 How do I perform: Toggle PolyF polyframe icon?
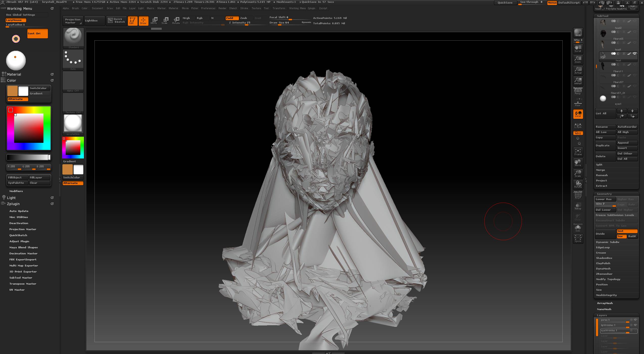point(578,195)
